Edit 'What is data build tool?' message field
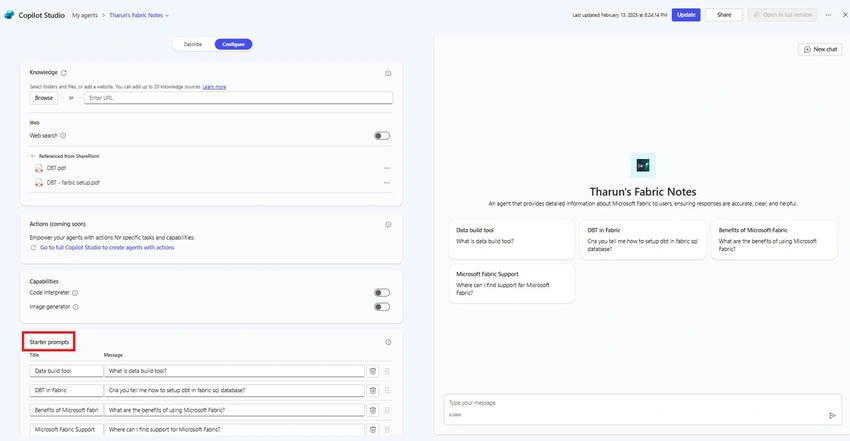Screen dimensions: 850x441 234,371
